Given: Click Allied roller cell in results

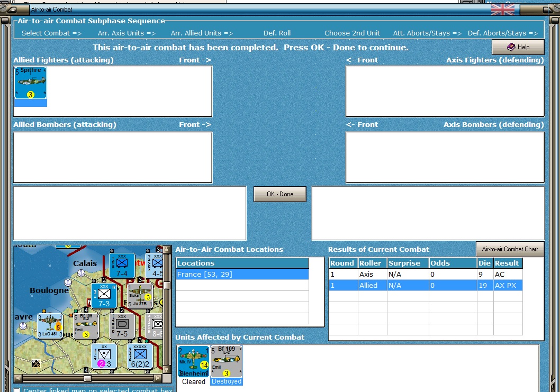Looking at the screenshot, I should 373,285.
